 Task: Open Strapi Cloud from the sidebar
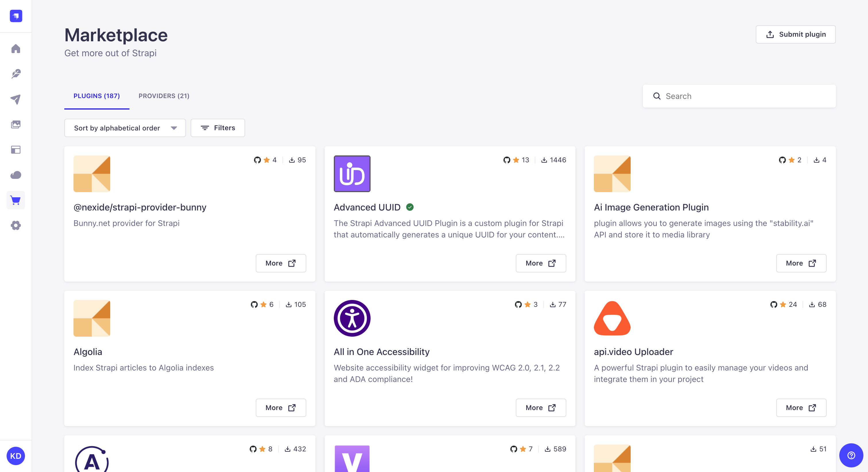pos(15,175)
